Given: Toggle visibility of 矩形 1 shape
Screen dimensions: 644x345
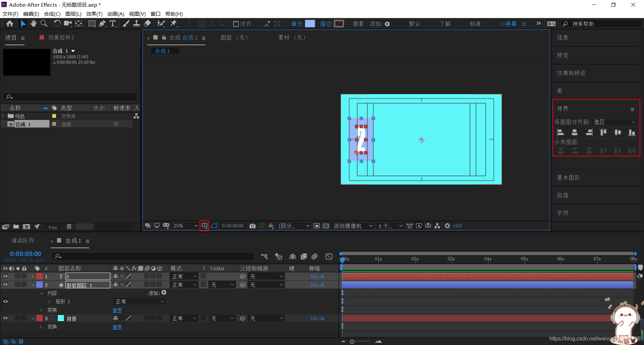Looking at the screenshot, I should [x=5, y=301].
